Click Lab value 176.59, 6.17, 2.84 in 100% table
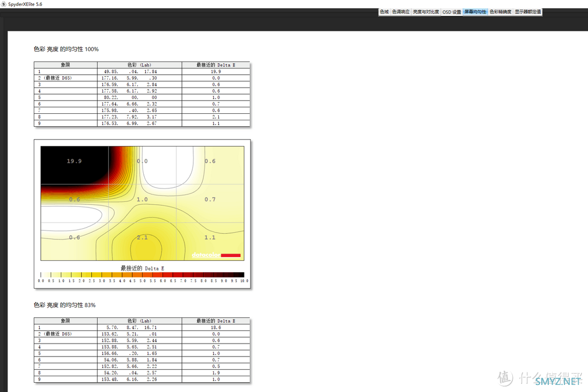 click(x=130, y=85)
